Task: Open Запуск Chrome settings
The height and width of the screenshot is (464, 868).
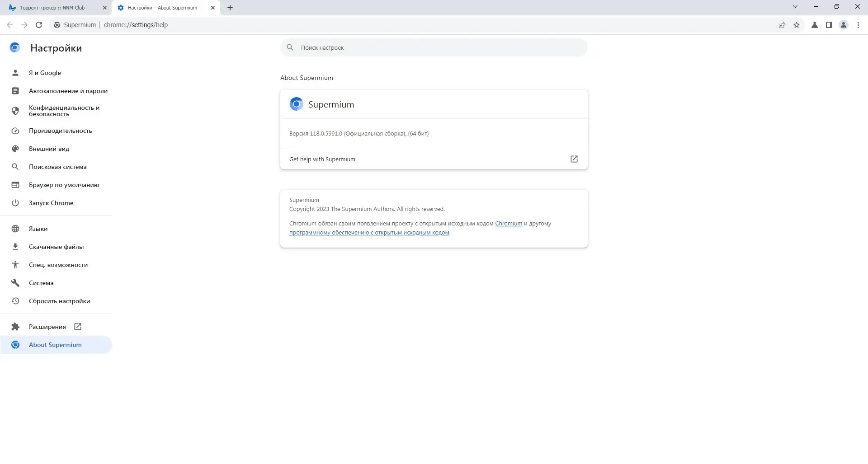Action: pos(56,203)
